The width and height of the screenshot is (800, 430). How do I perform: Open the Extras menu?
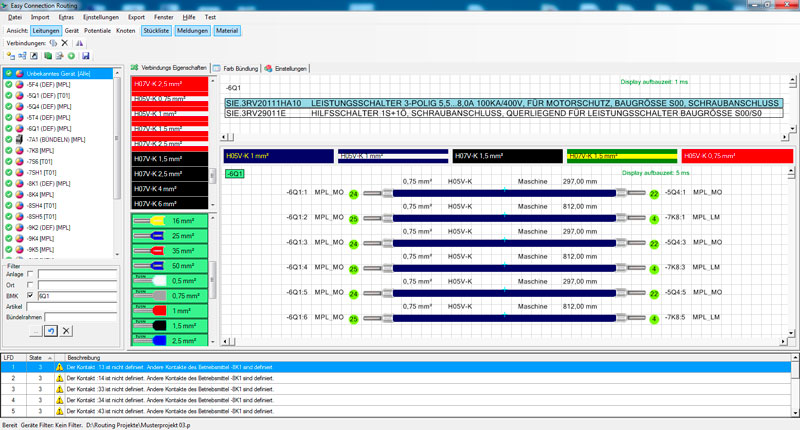pos(66,18)
